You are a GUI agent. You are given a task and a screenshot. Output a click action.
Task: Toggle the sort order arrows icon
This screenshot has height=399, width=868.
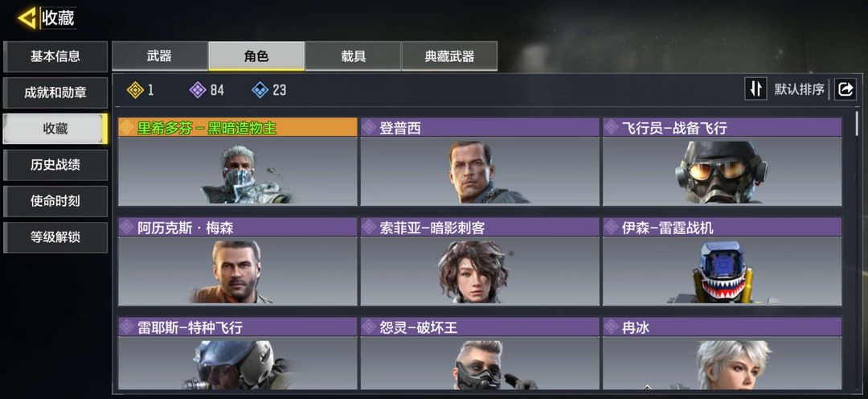pos(755,88)
